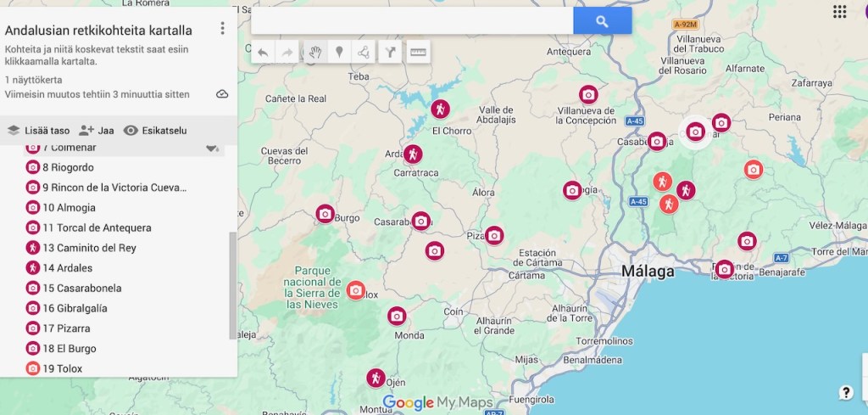Open style paint icon on Colmenar row
This screenshot has height=415, width=868.
(x=212, y=149)
